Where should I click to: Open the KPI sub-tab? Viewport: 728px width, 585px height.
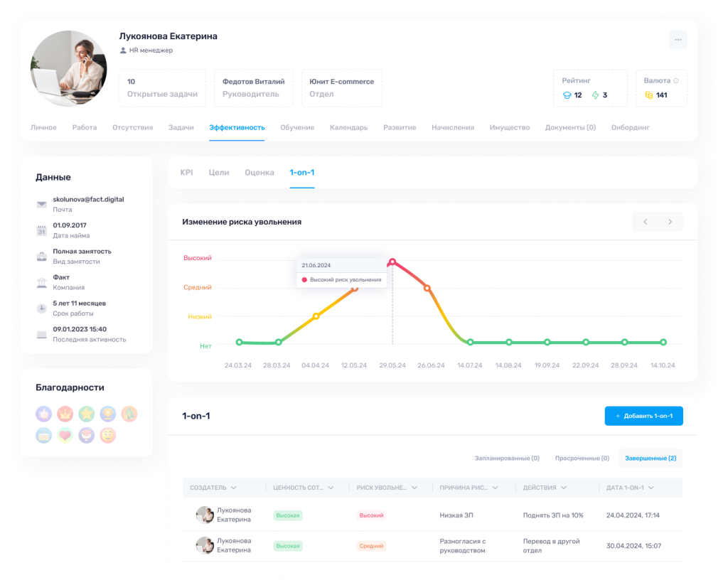[186, 173]
